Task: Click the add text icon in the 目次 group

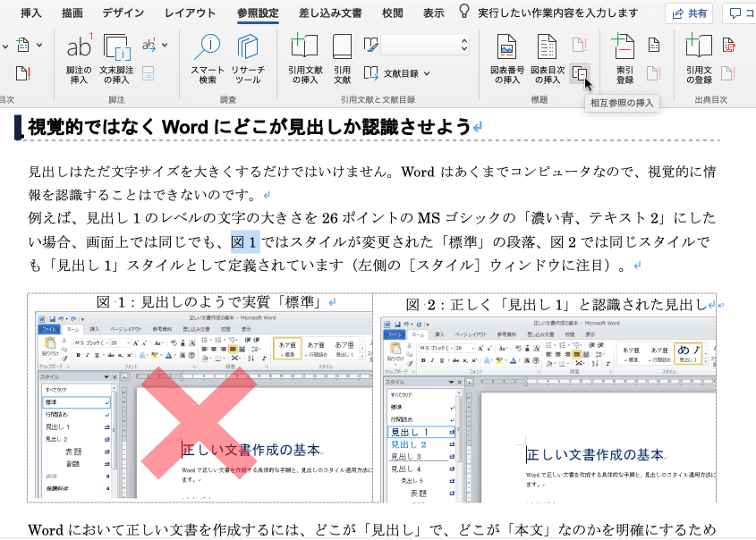Action: point(22,46)
